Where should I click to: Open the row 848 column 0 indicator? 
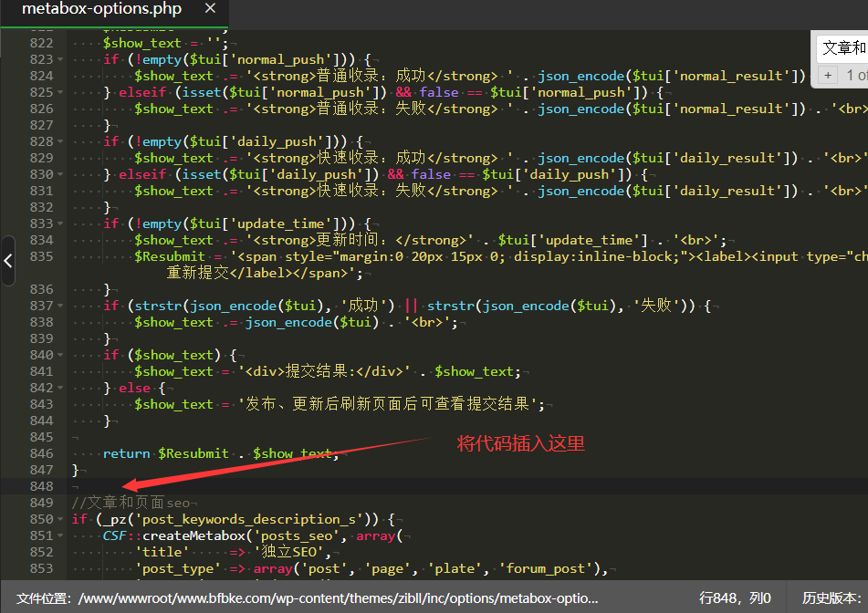735,598
